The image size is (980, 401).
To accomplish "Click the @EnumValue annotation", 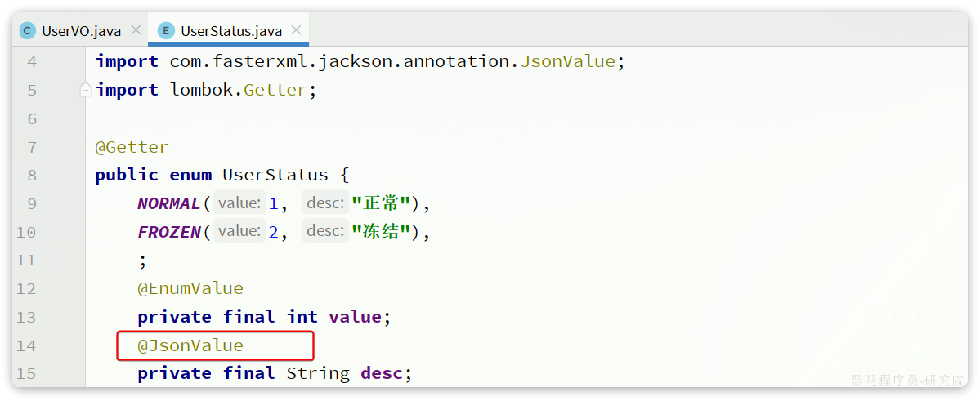I will pyautogui.click(x=190, y=288).
